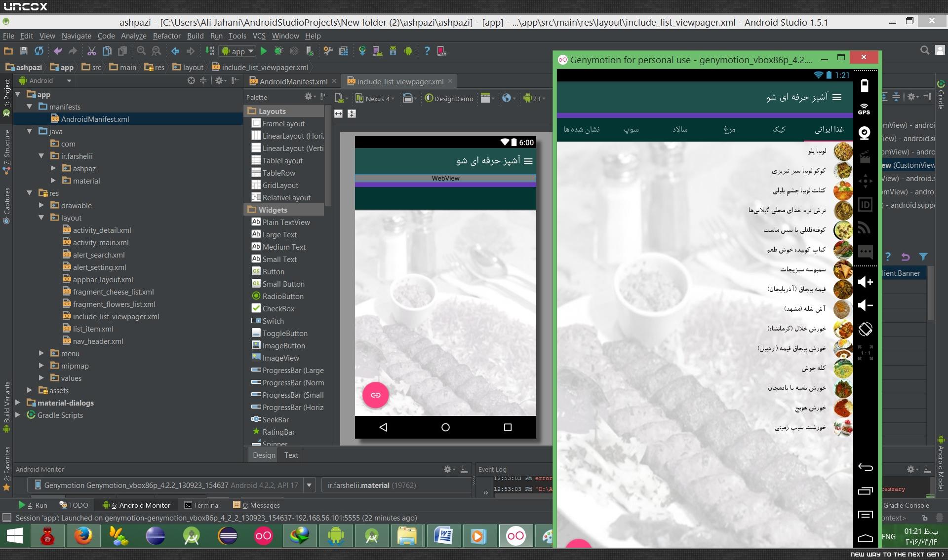
Task: Open the Gradle Console tool window
Action: coord(906,505)
